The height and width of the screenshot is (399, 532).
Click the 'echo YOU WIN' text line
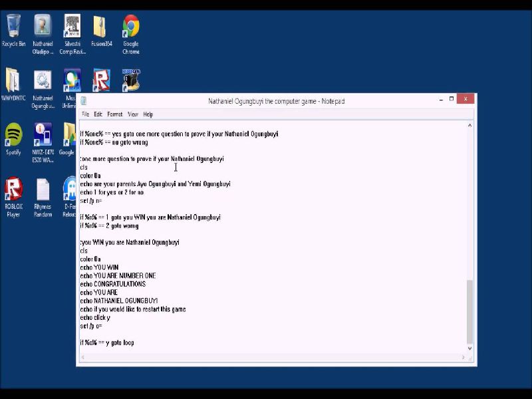100,267
